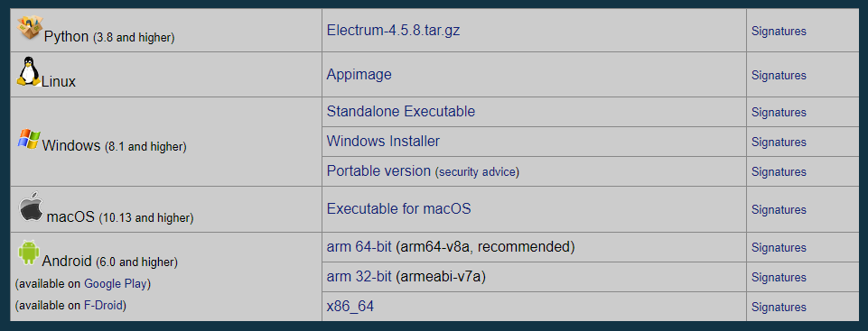
Task: Download Executable for macOS
Action: coord(398,209)
